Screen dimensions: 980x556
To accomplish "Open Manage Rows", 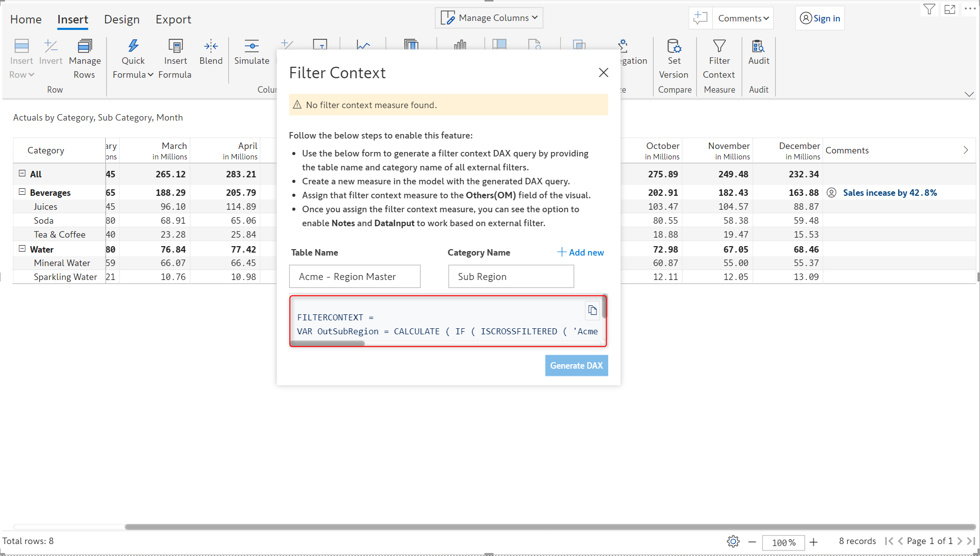I will (x=85, y=59).
